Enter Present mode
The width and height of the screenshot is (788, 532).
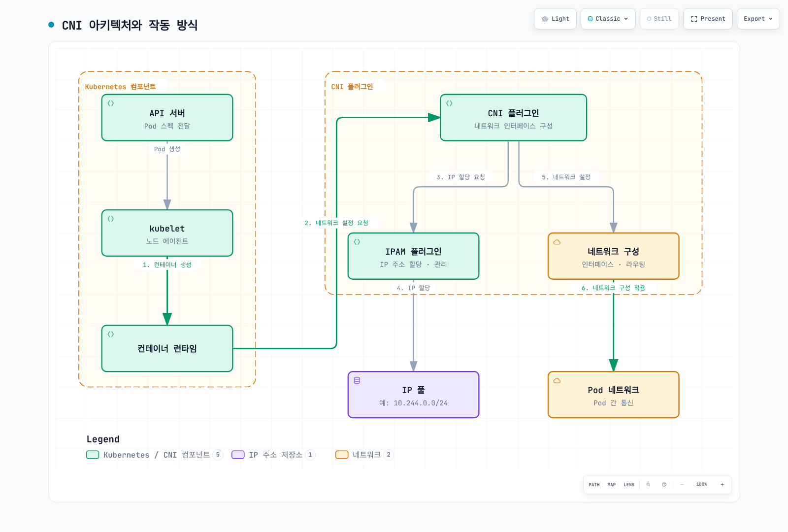(708, 19)
